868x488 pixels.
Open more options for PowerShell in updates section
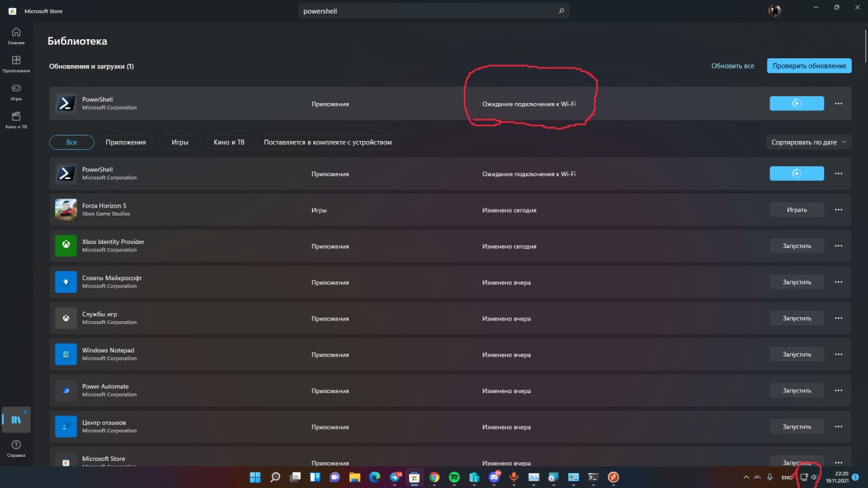tap(839, 104)
